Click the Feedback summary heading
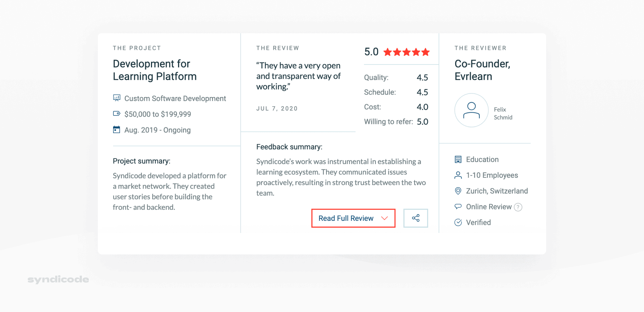Image resolution: width=644 pixels, height=312 pixels. tap(289, 147)
